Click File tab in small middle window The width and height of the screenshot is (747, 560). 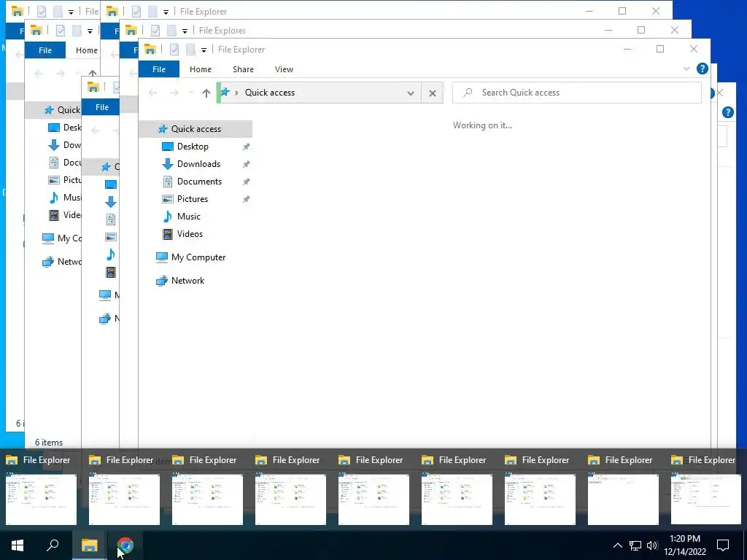pos(102,107)
